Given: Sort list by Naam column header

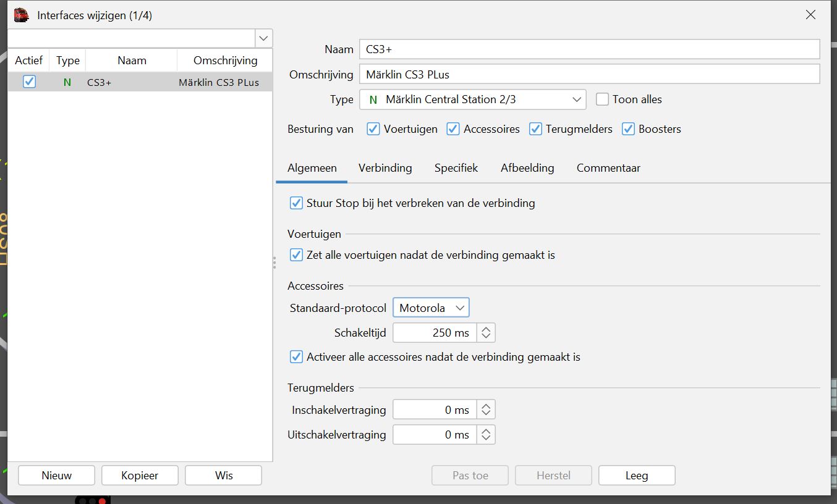Looking at the screenshot, I should [x=132, y=61].
